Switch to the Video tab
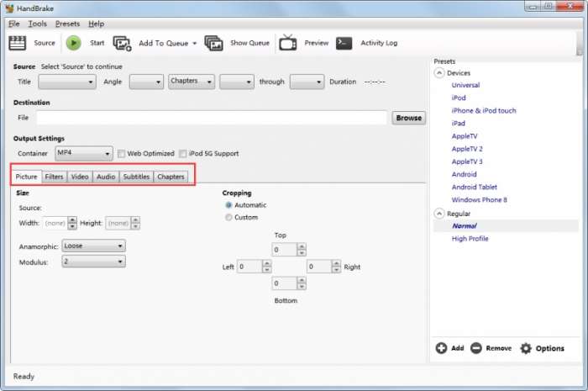This screenshot has height=391, width=588. pos(80,177)
